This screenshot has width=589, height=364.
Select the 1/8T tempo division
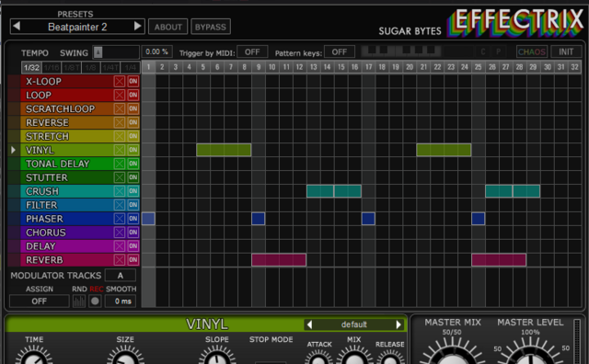tap(72, 67)
